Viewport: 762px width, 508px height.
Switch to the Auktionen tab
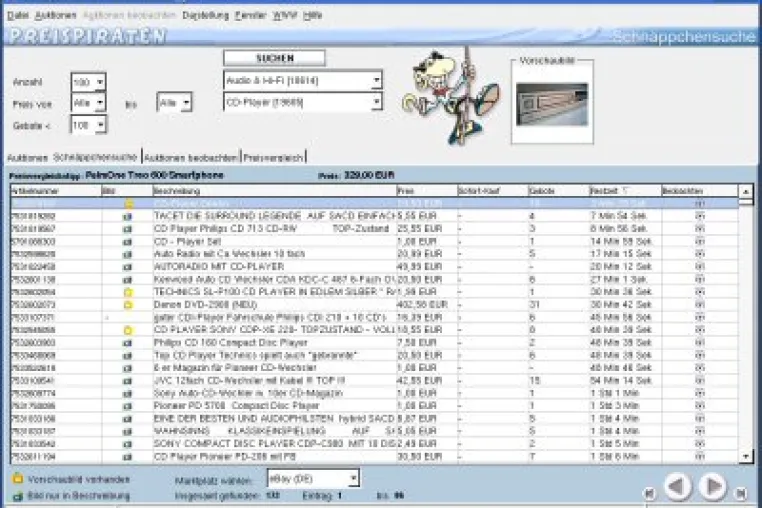(27, 158)
